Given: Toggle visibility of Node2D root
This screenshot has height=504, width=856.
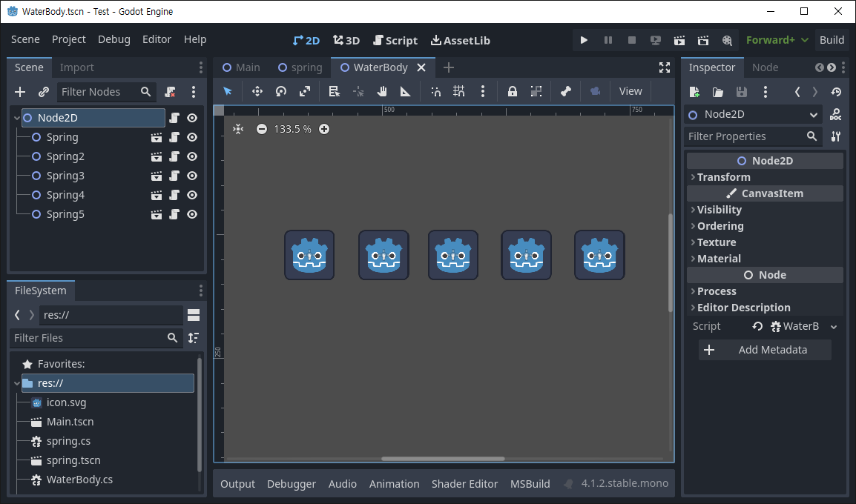Looking at the screenshot, I should click(x=192, y=118).
